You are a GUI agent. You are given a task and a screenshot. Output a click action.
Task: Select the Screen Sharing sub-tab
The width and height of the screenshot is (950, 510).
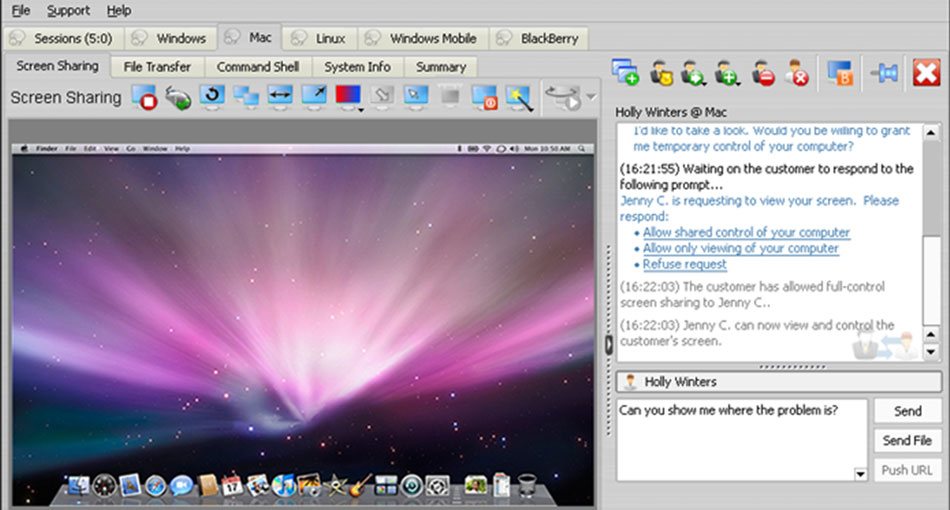(57, 65)
